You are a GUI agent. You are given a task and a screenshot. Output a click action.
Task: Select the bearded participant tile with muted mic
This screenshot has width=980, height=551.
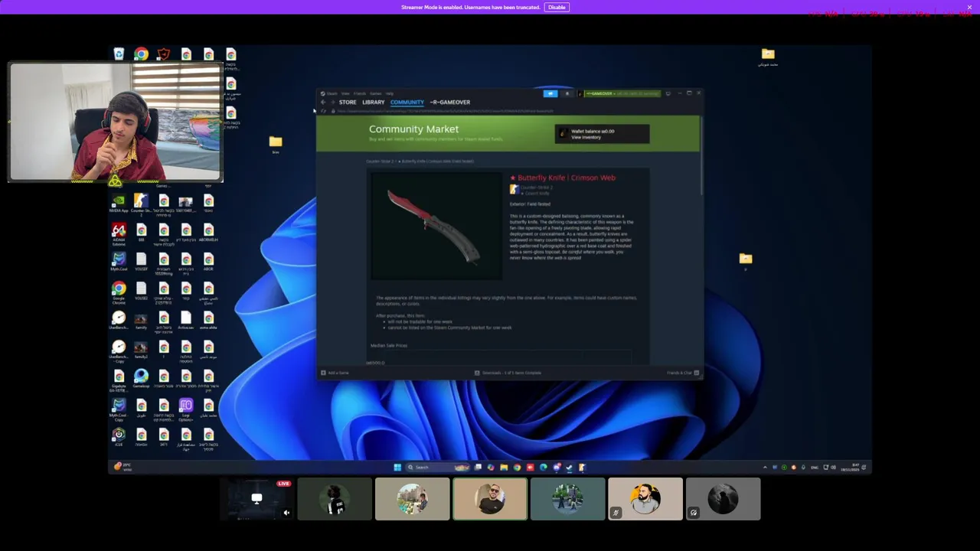[x=645, y=499]
